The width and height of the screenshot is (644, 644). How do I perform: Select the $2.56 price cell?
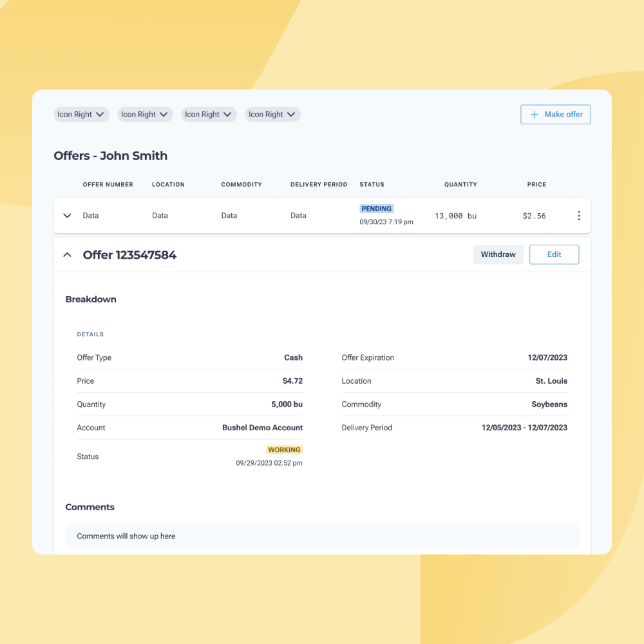tap(534, 216)
